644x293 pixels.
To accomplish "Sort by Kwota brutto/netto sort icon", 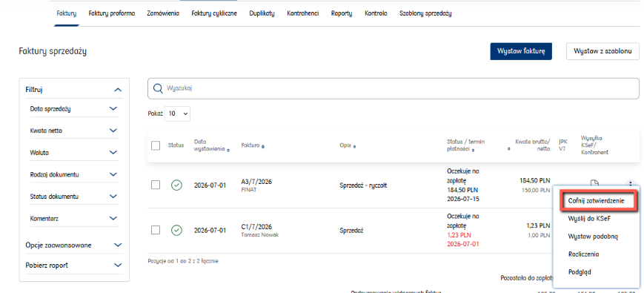I will coord(509,148).
